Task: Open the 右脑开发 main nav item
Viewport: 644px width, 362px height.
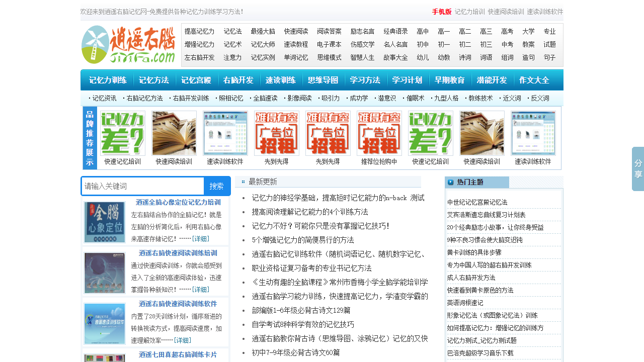Action: pyautogui.click(x=238, y=80)
